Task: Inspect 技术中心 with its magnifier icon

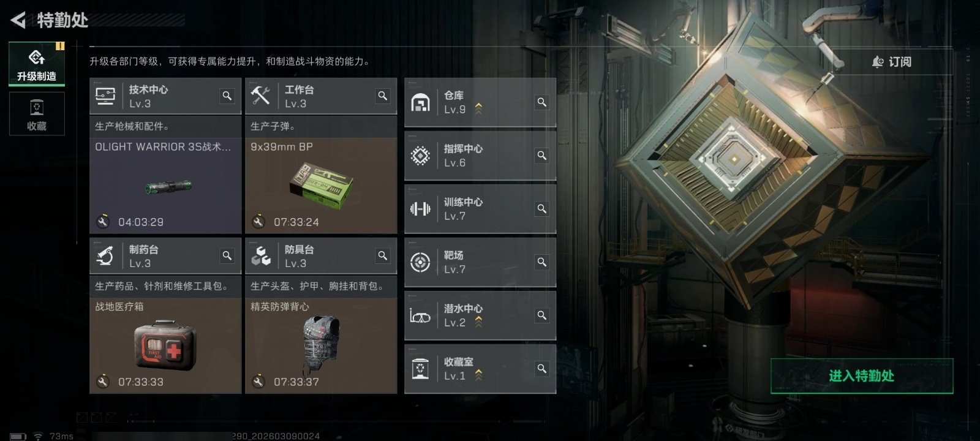Action: 227,96
